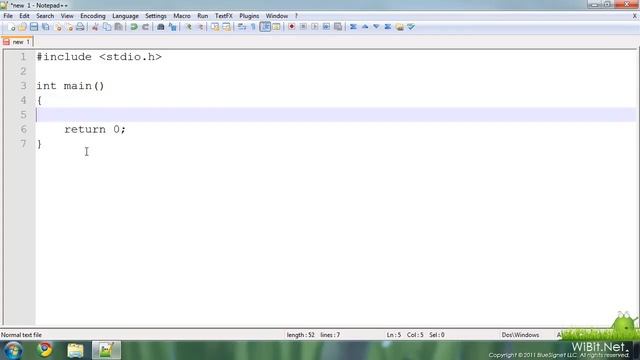The image size is (640, 360).
Task: Open the Plugins menu
Action: [x=249, y=16]
